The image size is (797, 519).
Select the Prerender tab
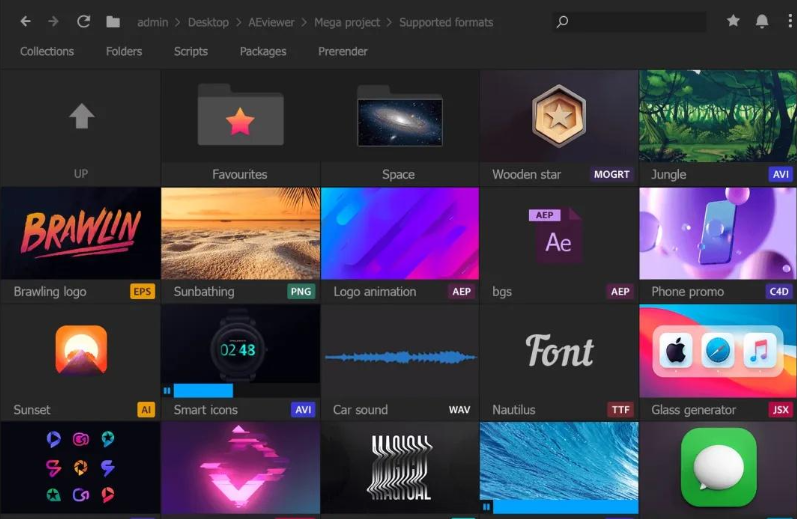343,51
